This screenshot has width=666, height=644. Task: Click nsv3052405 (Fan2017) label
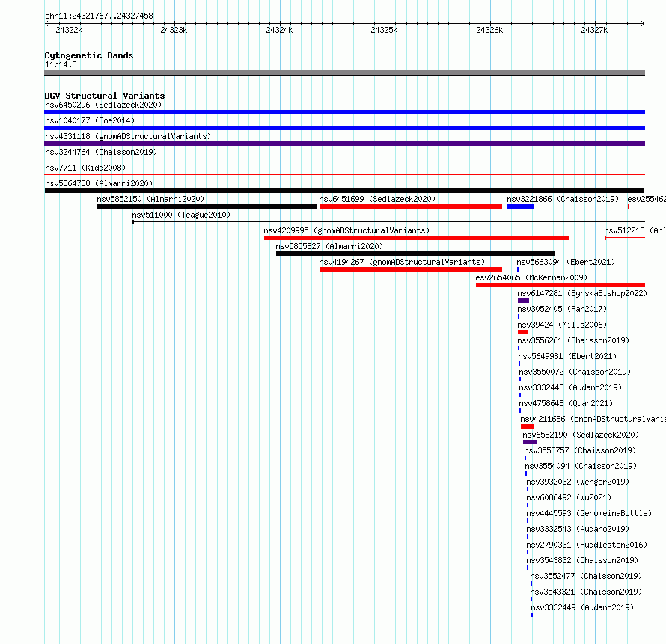563,309
